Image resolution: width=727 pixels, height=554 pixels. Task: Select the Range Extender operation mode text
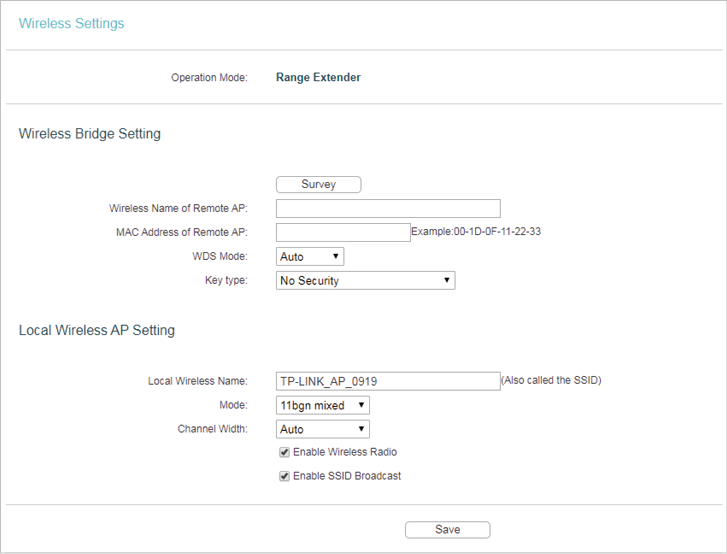click(x=318, y=77)
